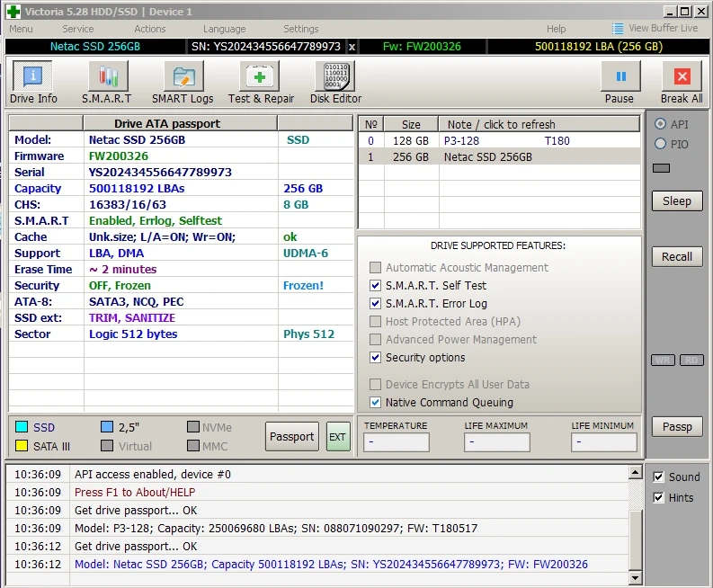Click the Serial value YS202434556647789973 in passport
This screenshot has height=588, width=713.
click(160, 173)
